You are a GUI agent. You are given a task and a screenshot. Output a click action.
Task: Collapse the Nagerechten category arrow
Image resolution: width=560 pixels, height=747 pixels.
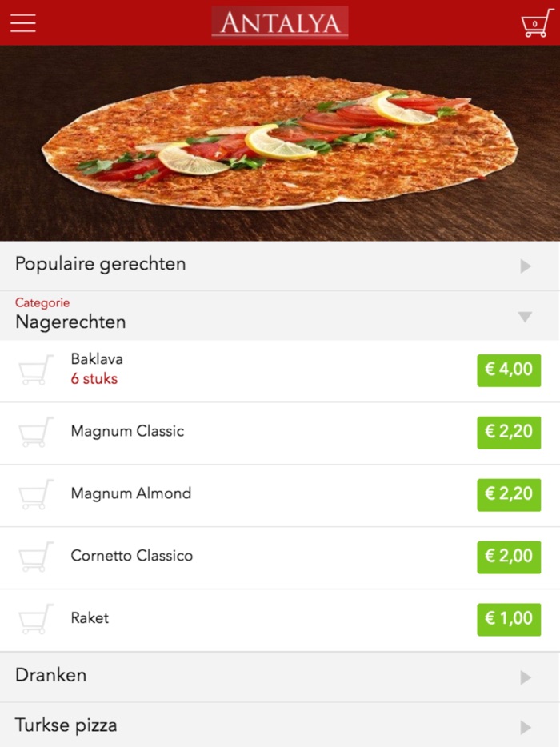point(525,317)
